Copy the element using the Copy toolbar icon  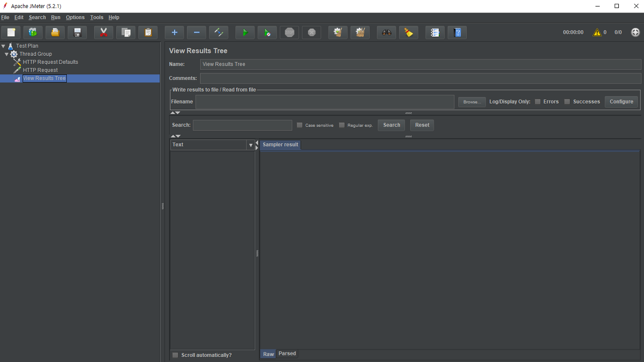coord(126,33)
